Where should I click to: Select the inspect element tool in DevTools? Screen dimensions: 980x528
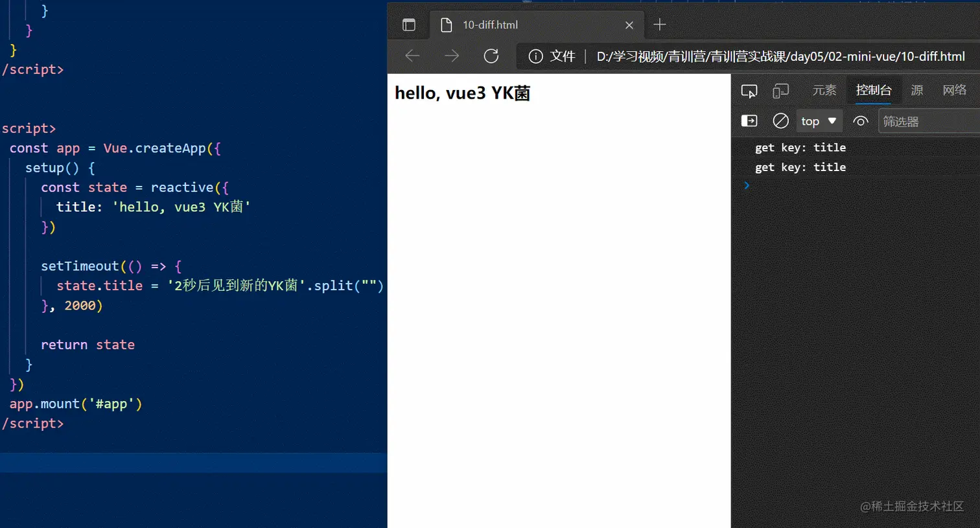tap(749, 91)
